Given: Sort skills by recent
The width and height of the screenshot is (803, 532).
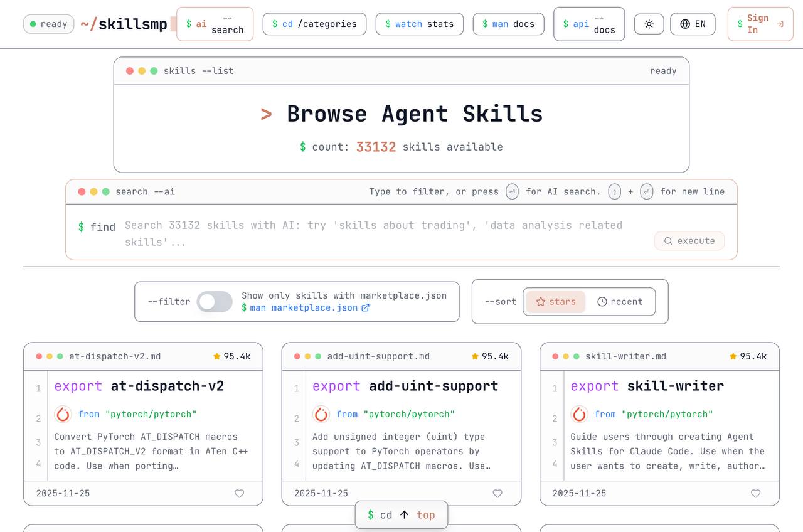Looking at the screenshot, I should (x=620, y=302).
